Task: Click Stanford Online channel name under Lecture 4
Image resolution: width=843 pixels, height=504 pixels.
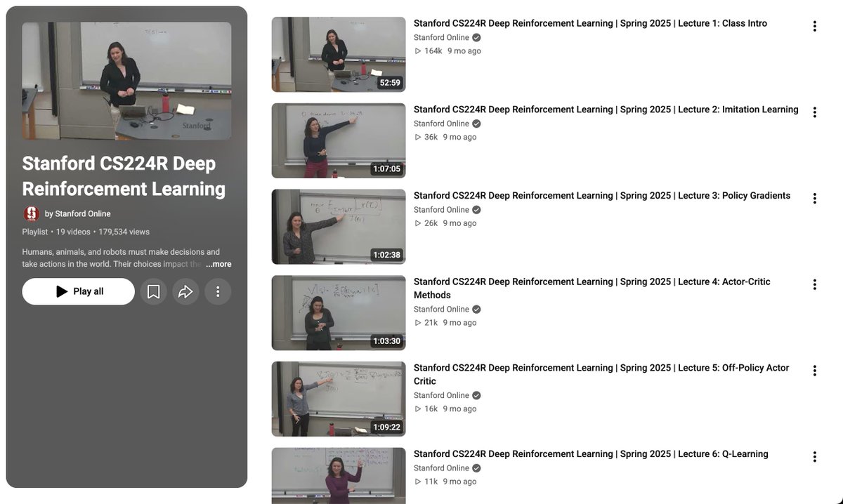Action: pos(441,310)
